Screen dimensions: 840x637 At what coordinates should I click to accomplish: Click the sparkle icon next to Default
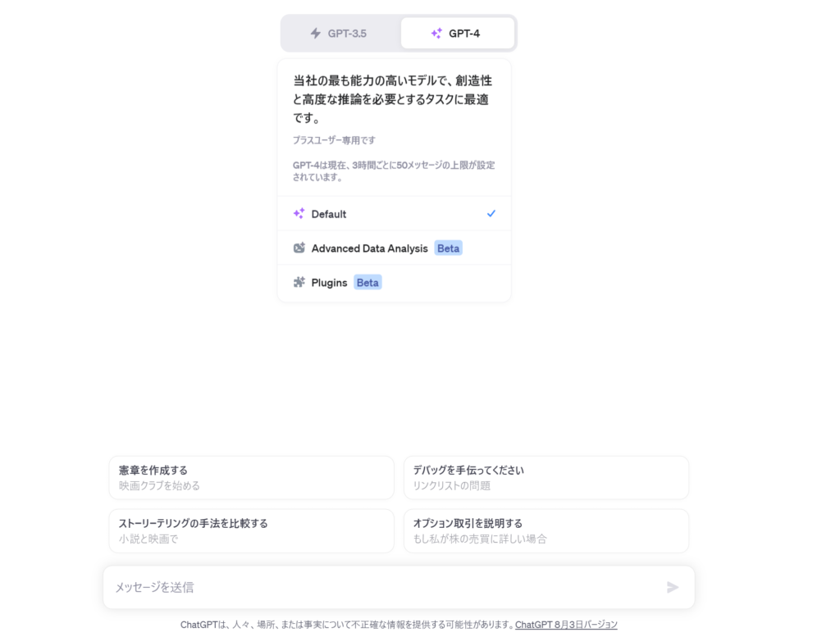tap(299, 214)
